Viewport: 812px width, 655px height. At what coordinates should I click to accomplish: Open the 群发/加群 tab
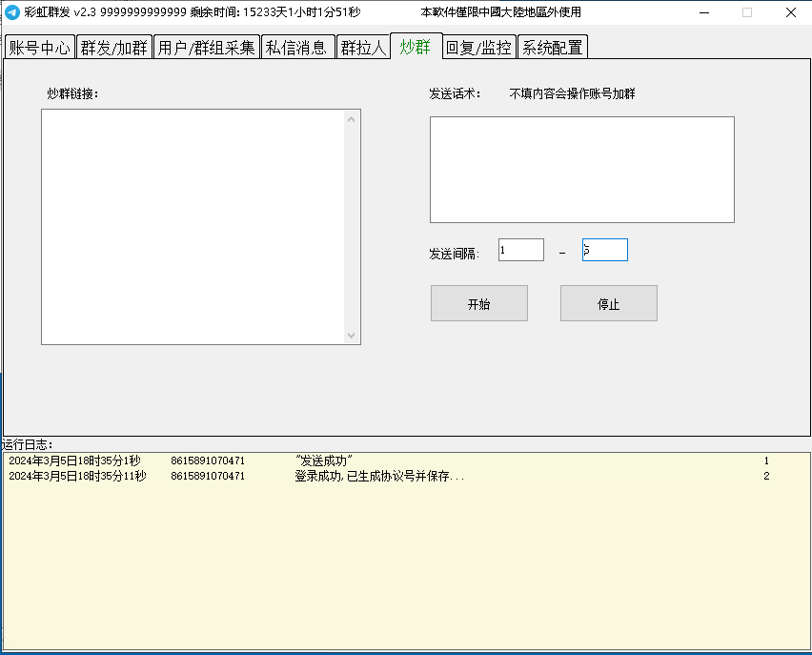click(113, 48)
